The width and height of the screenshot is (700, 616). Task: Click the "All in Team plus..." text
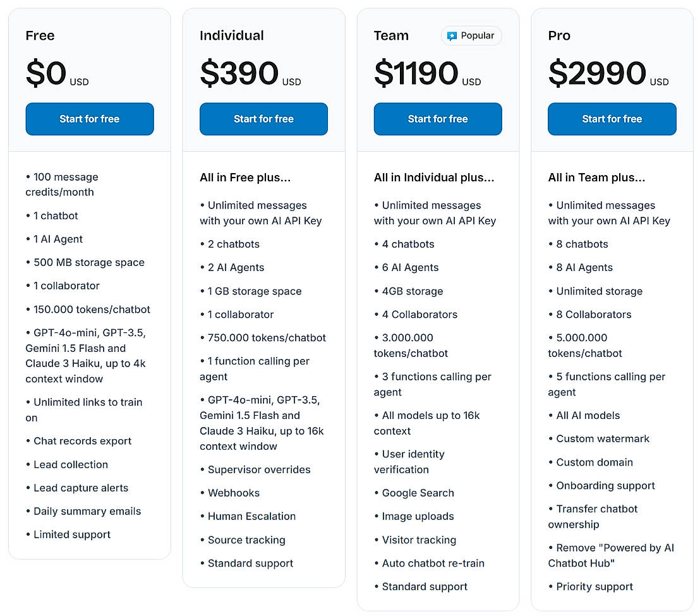coord(596,178)
